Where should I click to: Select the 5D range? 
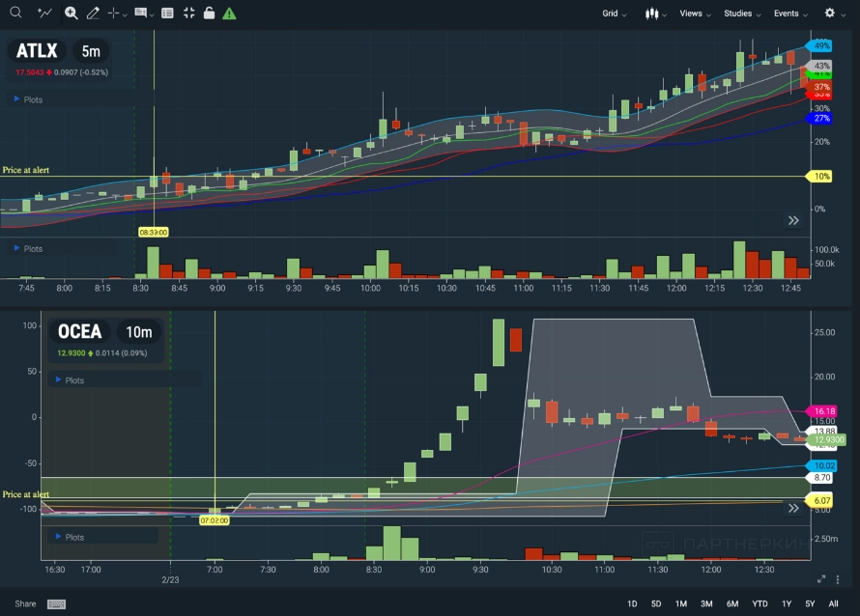656,603
